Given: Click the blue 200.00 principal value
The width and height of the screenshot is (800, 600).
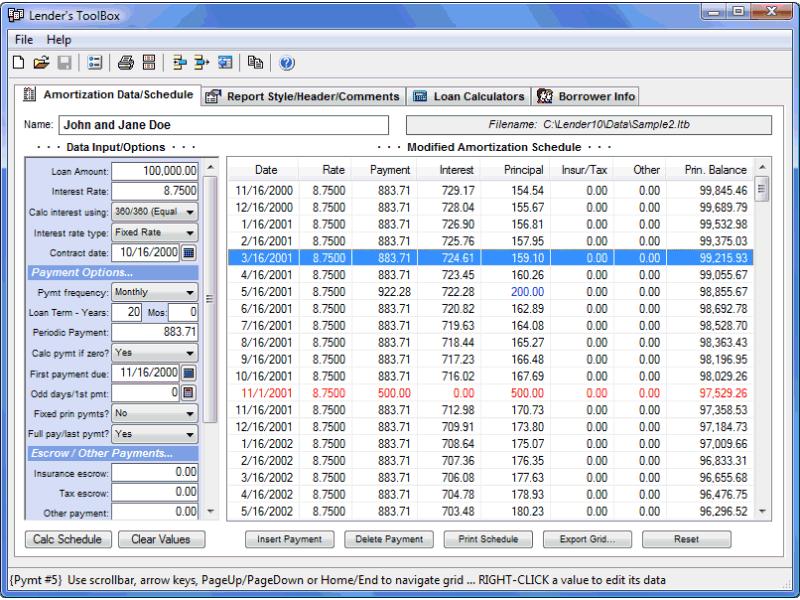Looking at the screenshot, I should point(528,292).
